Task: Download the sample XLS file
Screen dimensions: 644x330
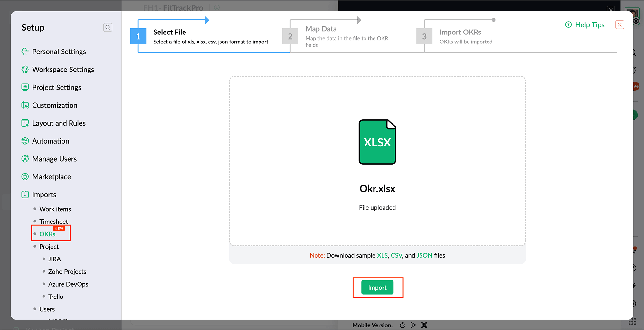Action: click(x=382, y=255)
